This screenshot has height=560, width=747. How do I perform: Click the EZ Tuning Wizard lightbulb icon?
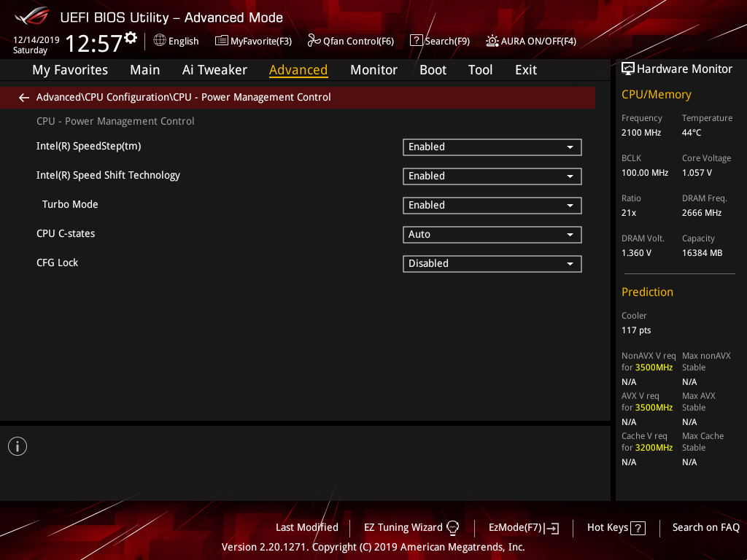pyautogui.click(x=452, y=528)
